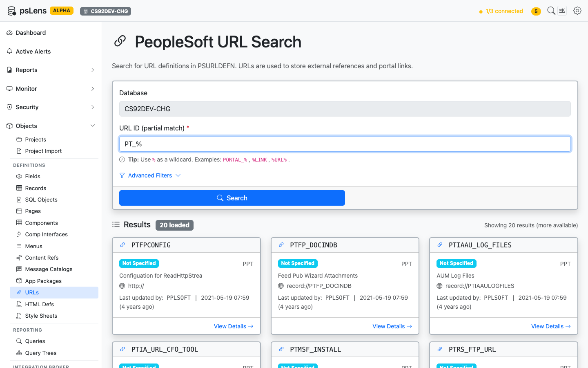Click the tip info circle icon
Image resolution: width=588 pixels, height=368 pixels.
[122, 159]
